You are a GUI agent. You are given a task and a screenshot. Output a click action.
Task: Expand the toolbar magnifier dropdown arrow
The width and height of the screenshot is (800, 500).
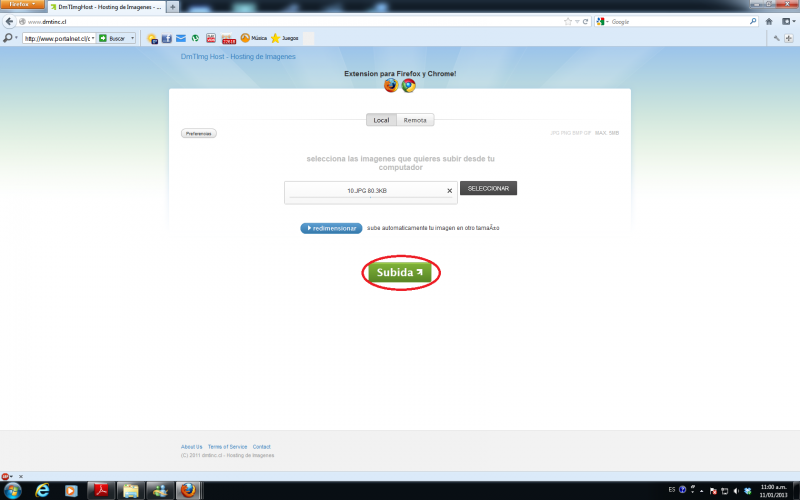[x=16, y=38]
